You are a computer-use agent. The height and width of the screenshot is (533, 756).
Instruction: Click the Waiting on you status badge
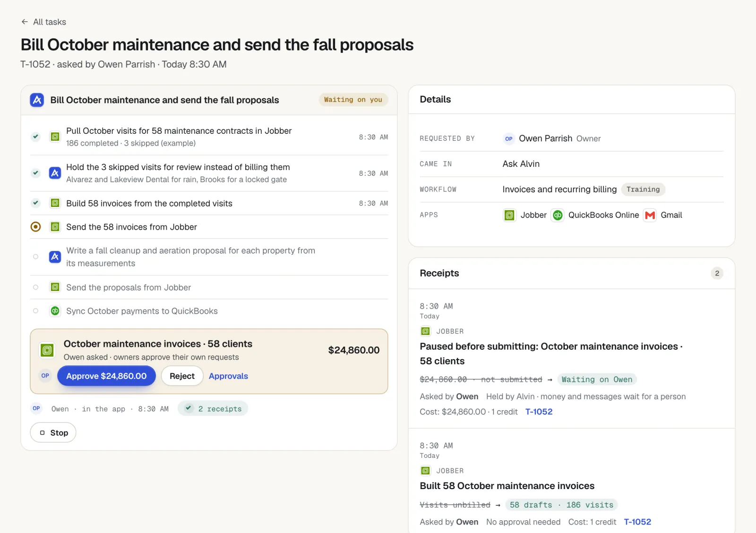pyautogui.click(x=353, y=100)
